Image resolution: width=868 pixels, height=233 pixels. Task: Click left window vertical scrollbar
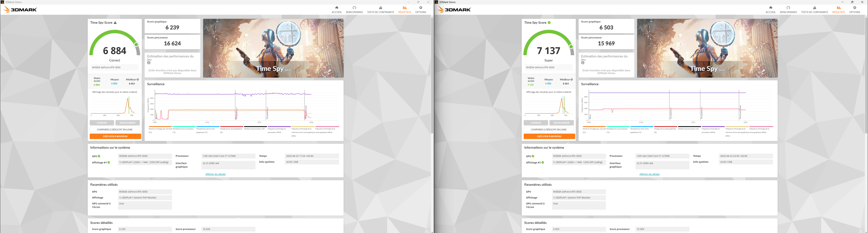(x=432, y=75)
